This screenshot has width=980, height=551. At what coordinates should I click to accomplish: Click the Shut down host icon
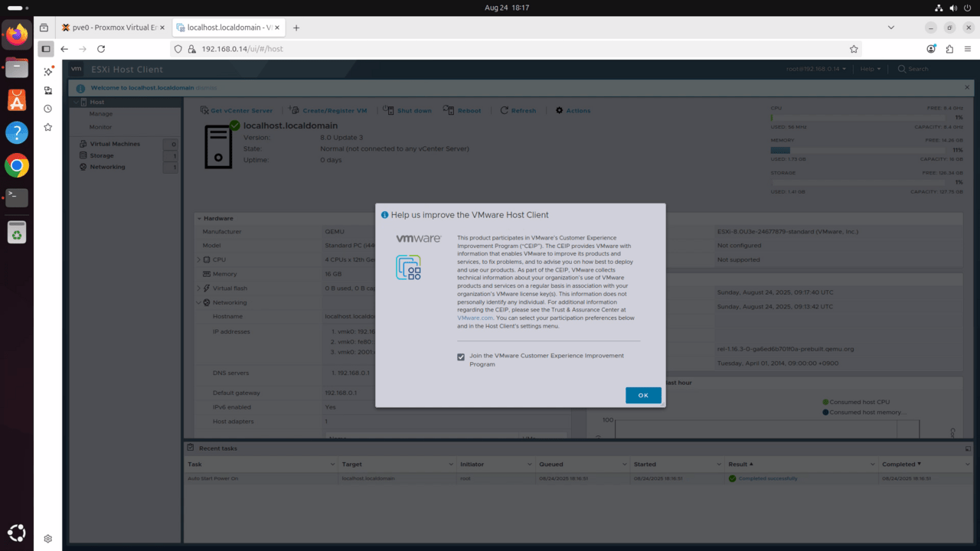389,110
